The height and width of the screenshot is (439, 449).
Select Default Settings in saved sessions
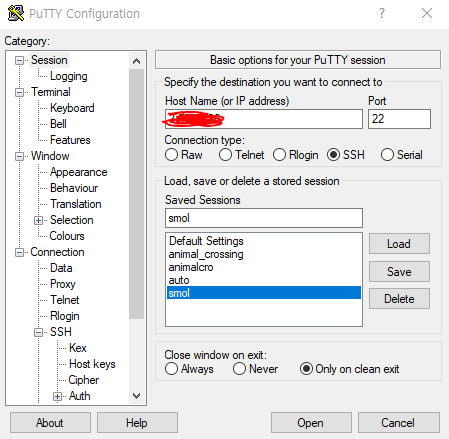click(x=264, y=241)
